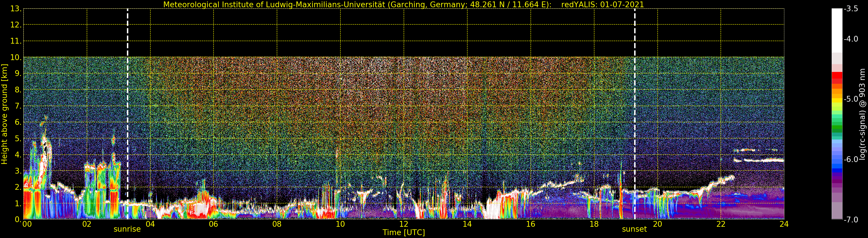The height and width of the screenshot is (238, 868).
Task: Click the "08" time axis tick label
Action: [x=277, y=224]
